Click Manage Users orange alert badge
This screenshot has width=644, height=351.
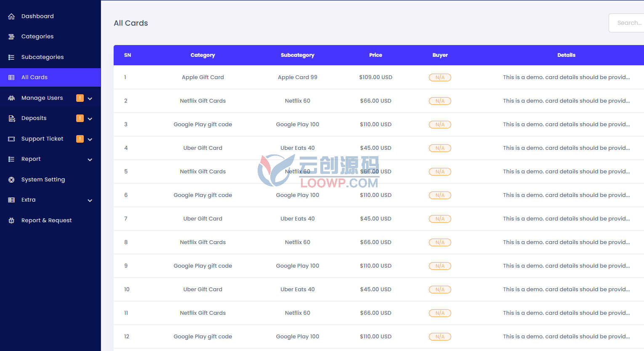[x=80, y=98]
